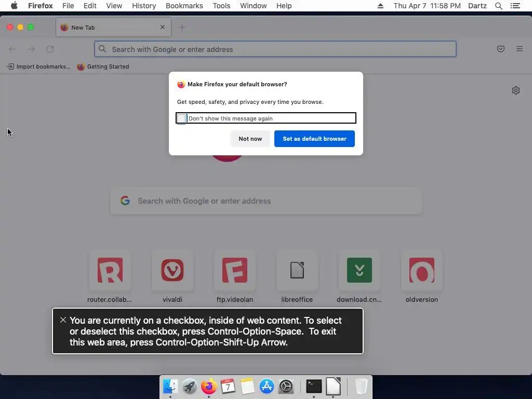Select the New Tab tab
The width and height of the screenshot is (532, 399).
pos(113,28)
